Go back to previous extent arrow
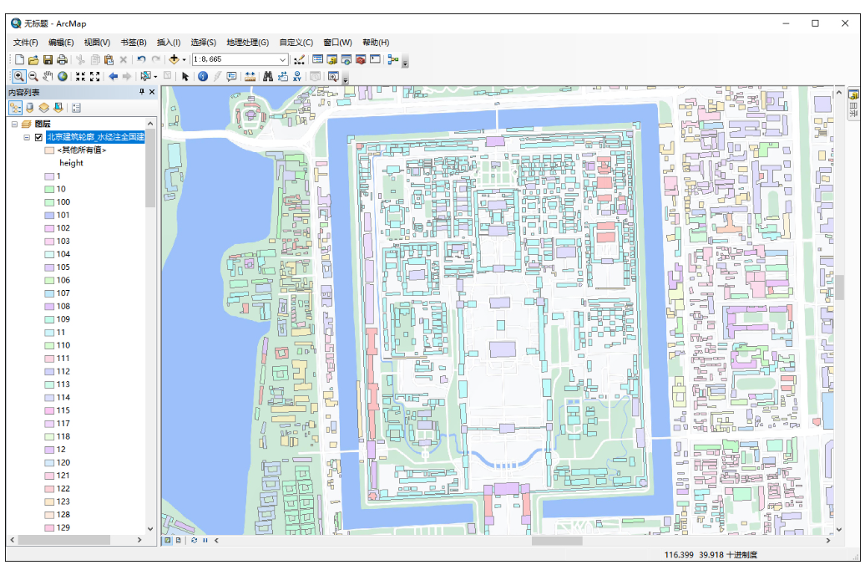This screenshot has width=866, height=566. pos(113,76)
